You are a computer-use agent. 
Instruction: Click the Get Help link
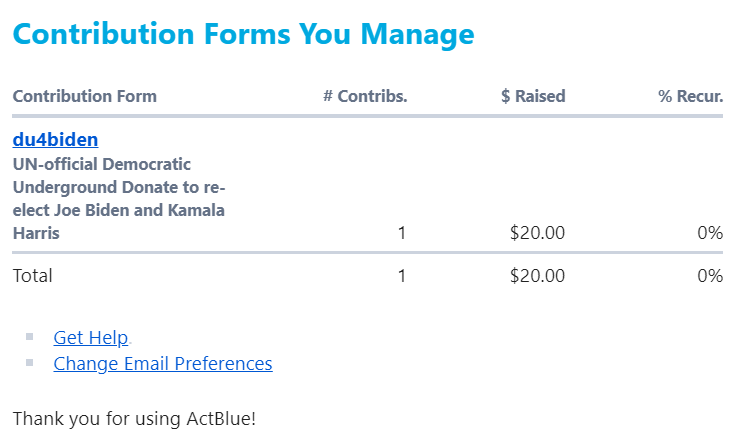[90, 338]
